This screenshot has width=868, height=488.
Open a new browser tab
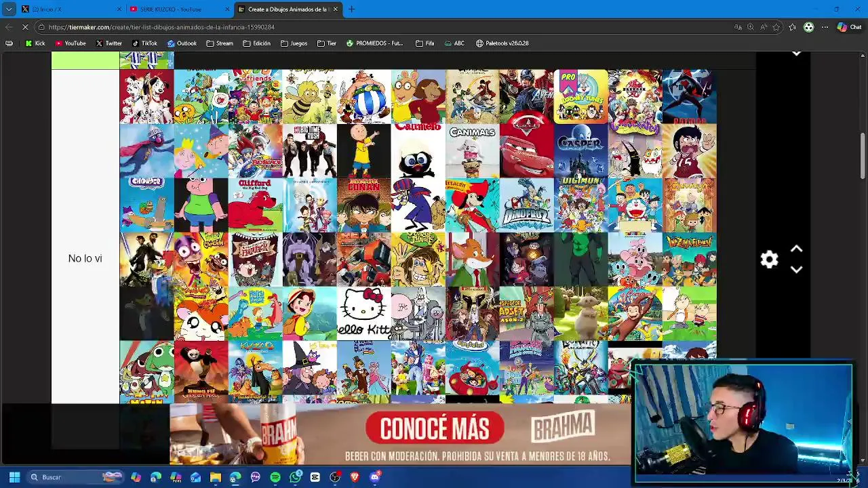351,9
